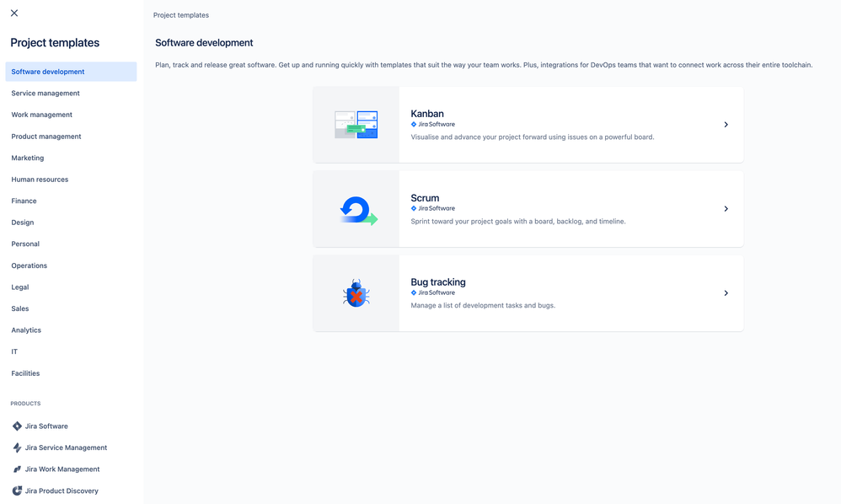The height and width of the screenshot is (504, 841).
Task: Open the Bug tracking template title
Action: 438,282
